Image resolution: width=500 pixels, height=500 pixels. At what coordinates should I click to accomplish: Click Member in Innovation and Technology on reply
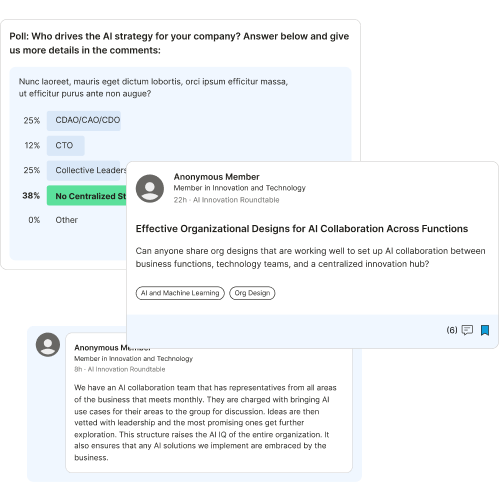(x=133, y=359)
